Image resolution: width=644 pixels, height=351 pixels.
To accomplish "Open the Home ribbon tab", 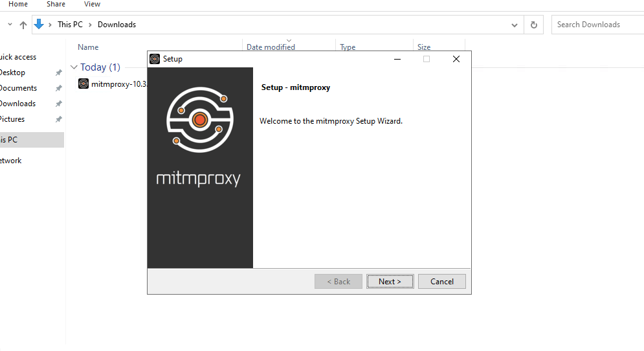I will (18, 4).
